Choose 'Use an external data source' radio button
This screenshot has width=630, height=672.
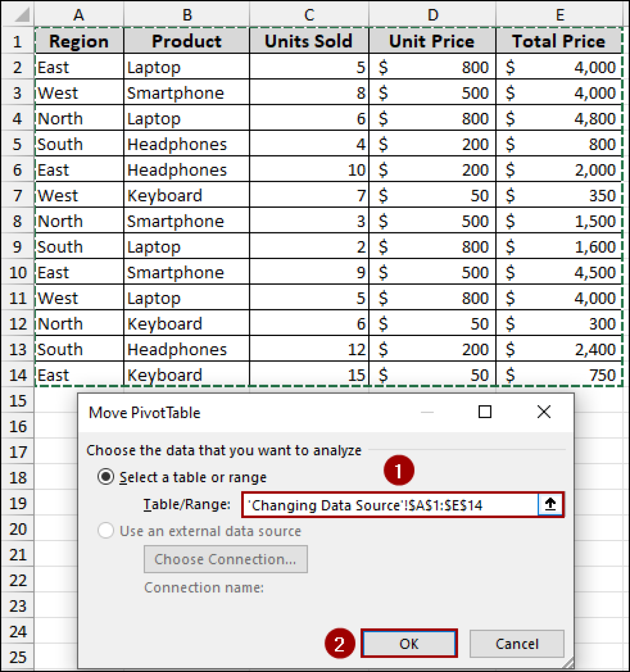coord(106,531)
